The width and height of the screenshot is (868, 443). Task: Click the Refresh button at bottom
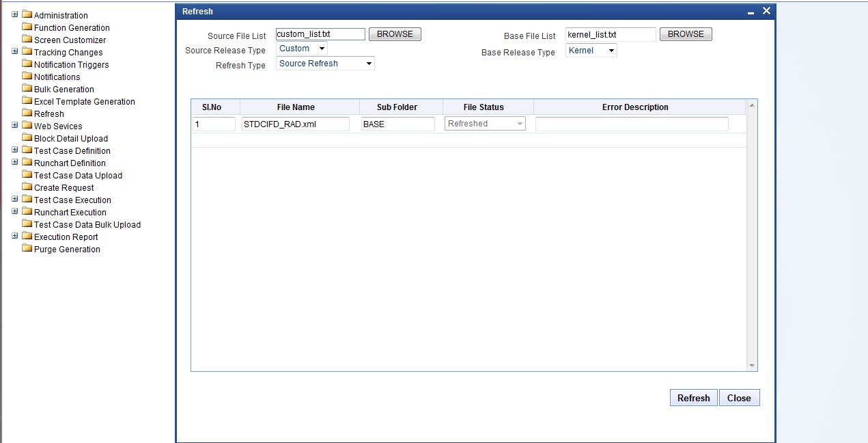694,398
